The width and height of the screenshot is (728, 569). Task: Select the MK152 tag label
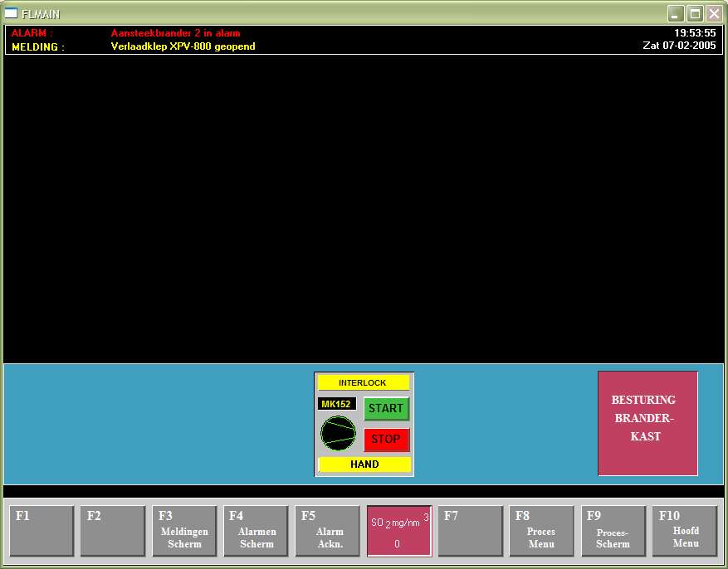(336, 404)
